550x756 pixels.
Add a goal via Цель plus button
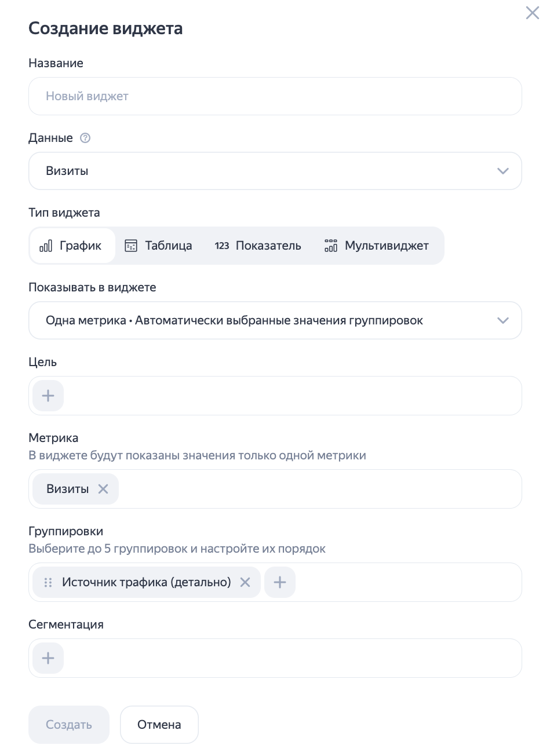[48, 396]
